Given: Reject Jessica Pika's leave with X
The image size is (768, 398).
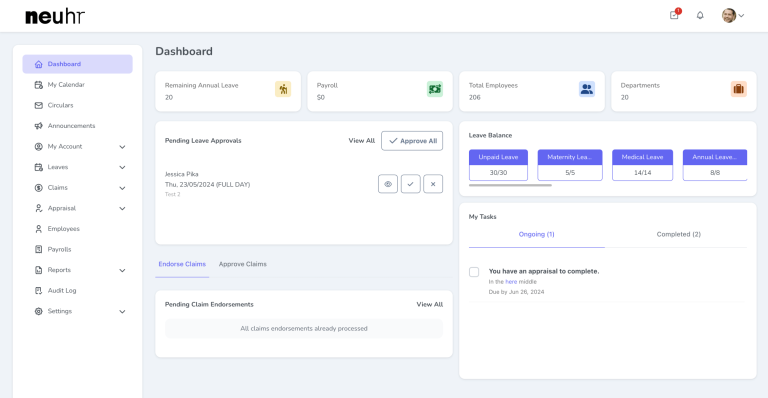Looking at the screenshot, I should 433,184.
